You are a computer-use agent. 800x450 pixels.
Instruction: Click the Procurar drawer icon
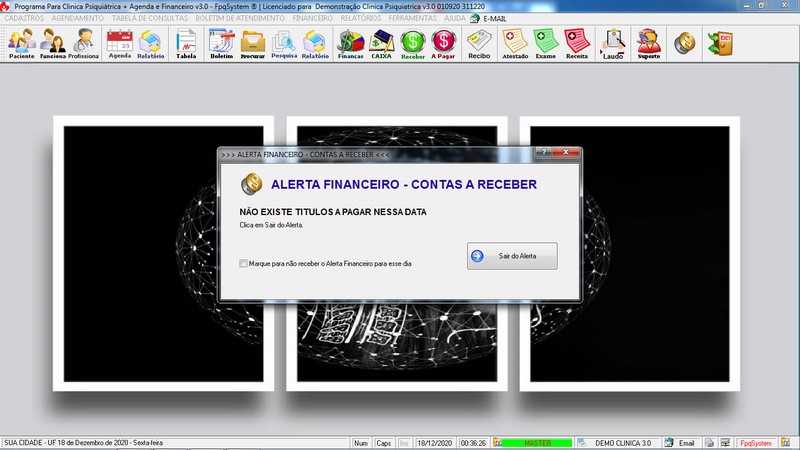tap(253, 44)
